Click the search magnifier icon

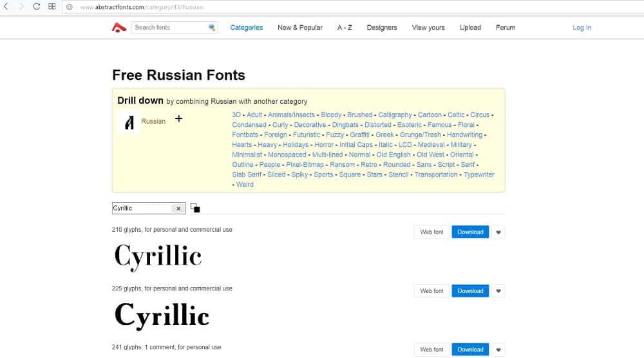tap(212, 28)
